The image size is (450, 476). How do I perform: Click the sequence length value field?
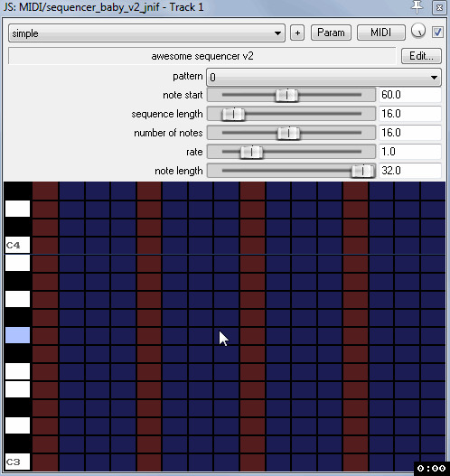pos(410,114)
